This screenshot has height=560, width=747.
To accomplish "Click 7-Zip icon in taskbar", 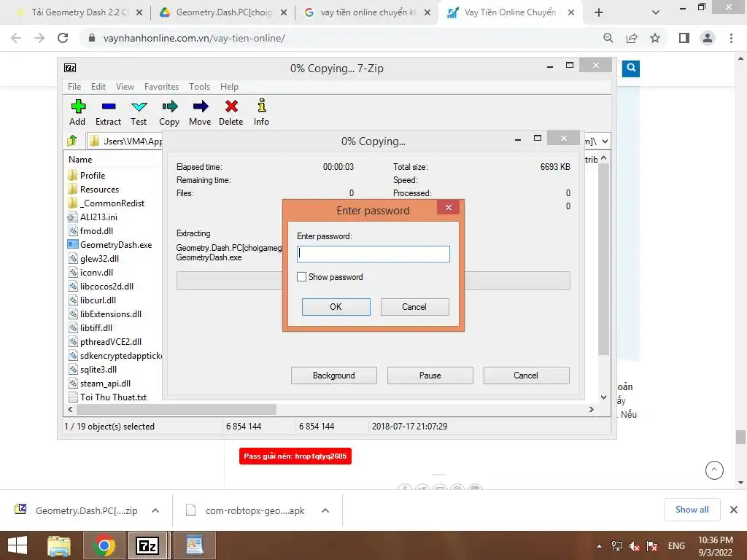I will [147, 545].
